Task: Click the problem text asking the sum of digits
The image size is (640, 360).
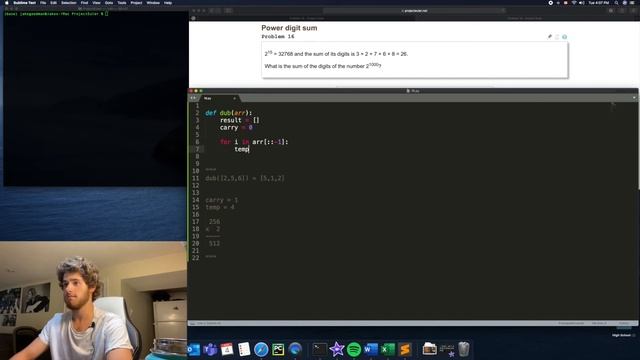Action: [322, 66]
